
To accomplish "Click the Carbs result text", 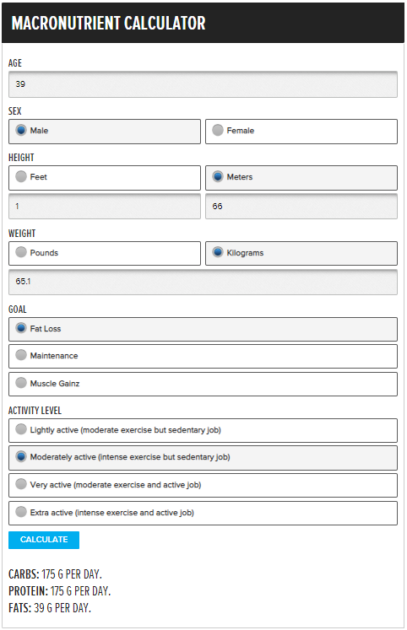I will tap(55, 574).
